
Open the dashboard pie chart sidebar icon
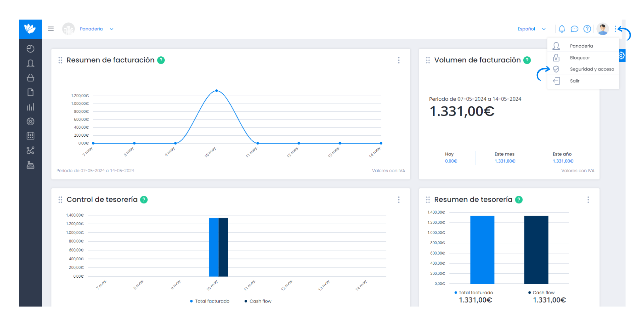[x=31, y=49]
